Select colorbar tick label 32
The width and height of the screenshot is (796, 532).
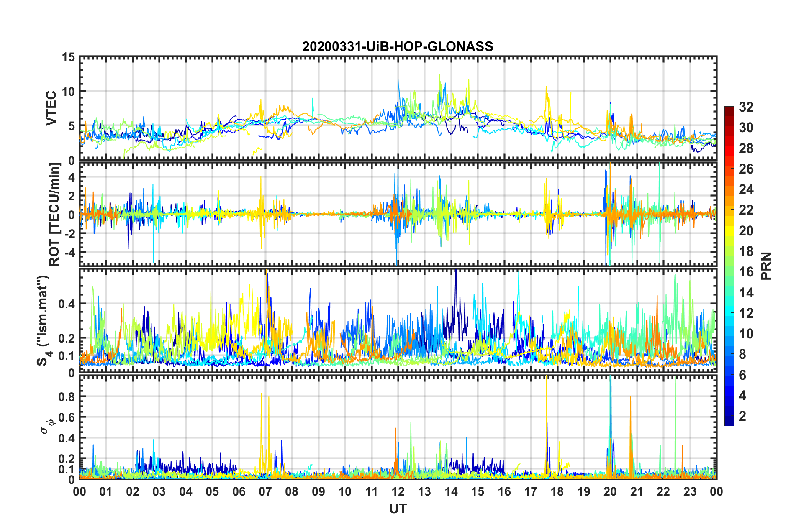[746, 107]
